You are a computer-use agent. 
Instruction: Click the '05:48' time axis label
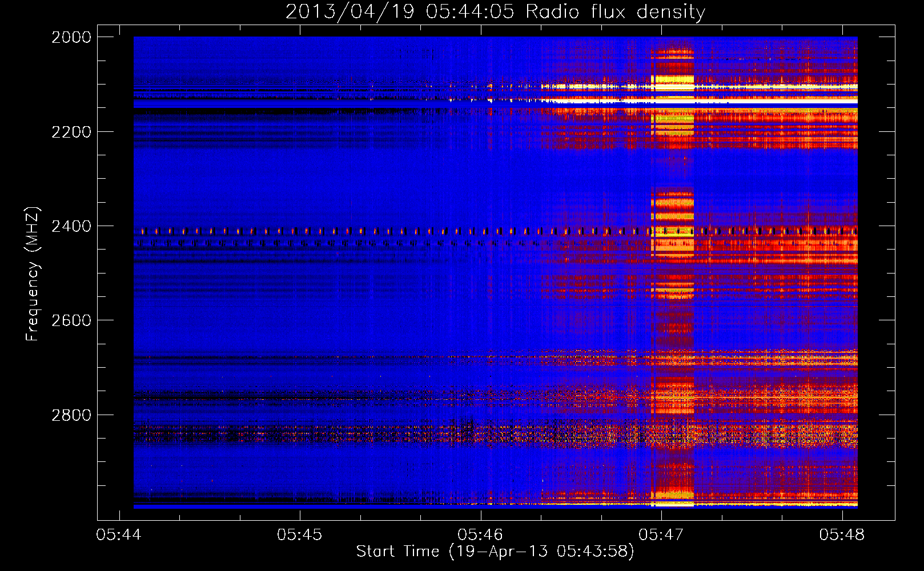pos(842,535)
